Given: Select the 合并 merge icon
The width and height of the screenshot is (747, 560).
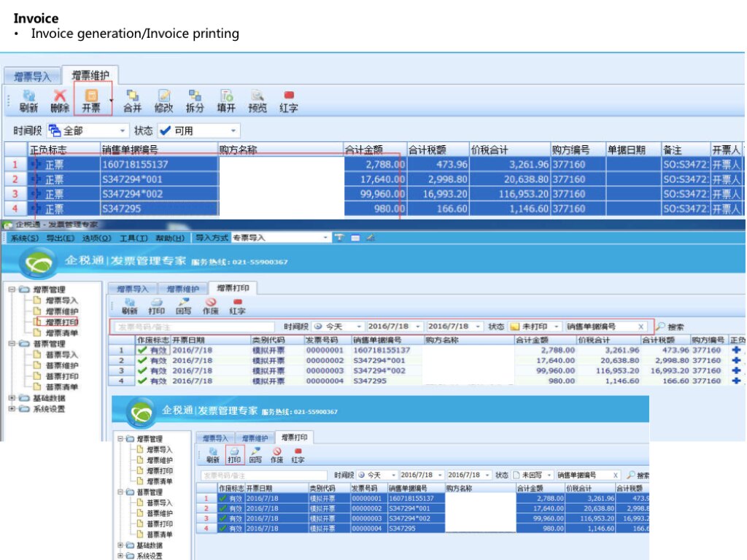Looking at the screenshot, I should (x=132, y=101).
